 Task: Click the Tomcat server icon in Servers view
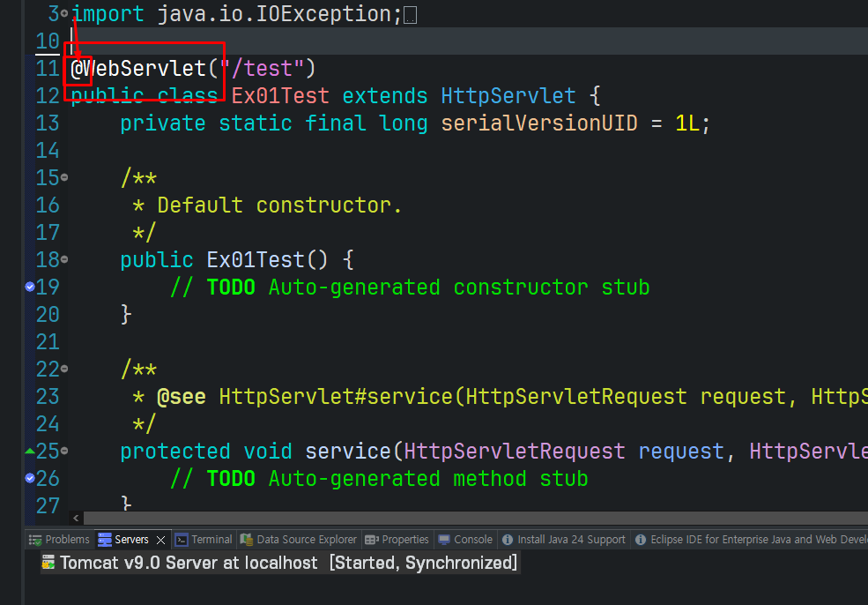coord(48,563)
